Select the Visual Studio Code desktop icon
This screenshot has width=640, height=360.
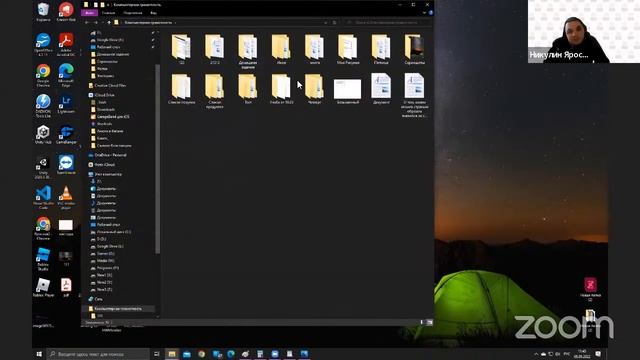(43, 198)
